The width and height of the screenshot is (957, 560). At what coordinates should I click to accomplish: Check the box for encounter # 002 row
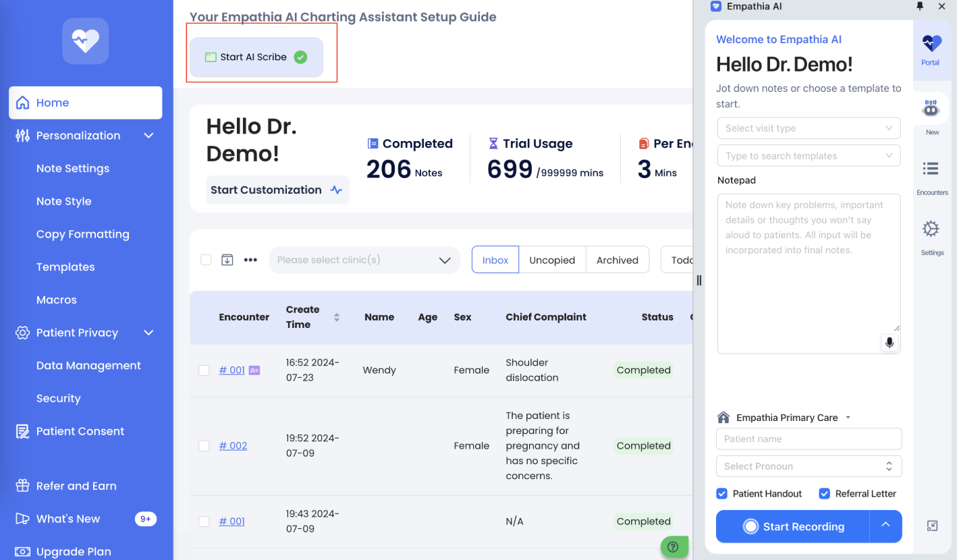pos(204,446)
